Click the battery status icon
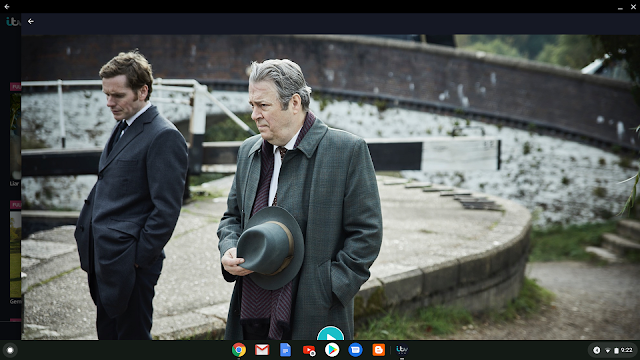The width and height of the screenshot is (640, 360). [x=616, y=350]
